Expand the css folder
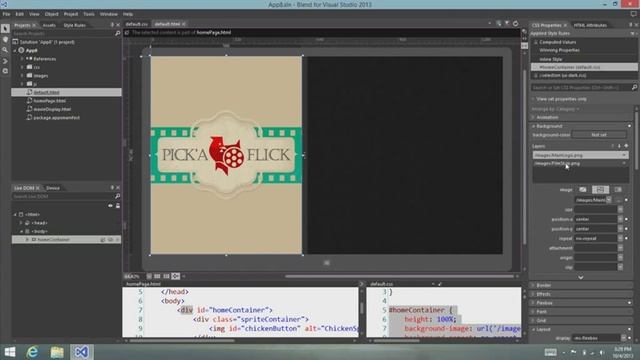This screenshot has width=640, height=360. pos(22,67)
